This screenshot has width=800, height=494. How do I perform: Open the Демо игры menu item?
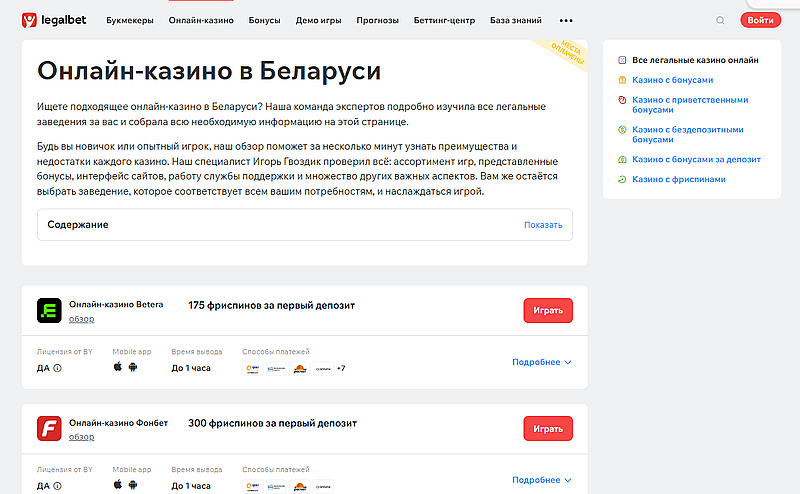pos(318,20)
